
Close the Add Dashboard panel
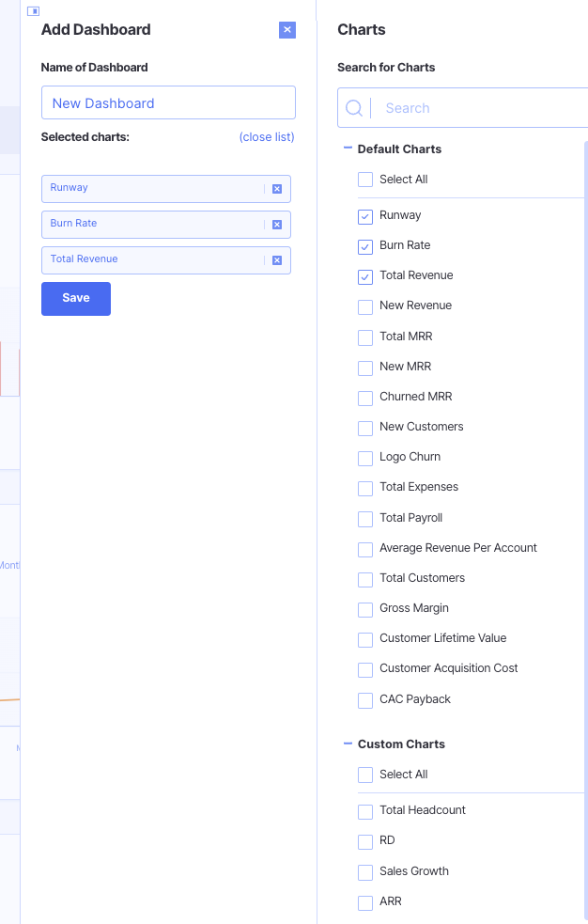tap(287, 30)
